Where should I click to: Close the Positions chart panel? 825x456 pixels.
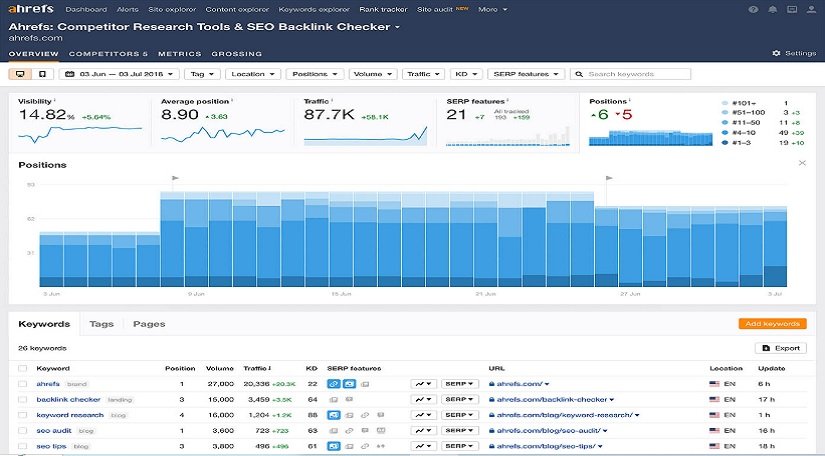pyautogui.click(x=801, y=163)
